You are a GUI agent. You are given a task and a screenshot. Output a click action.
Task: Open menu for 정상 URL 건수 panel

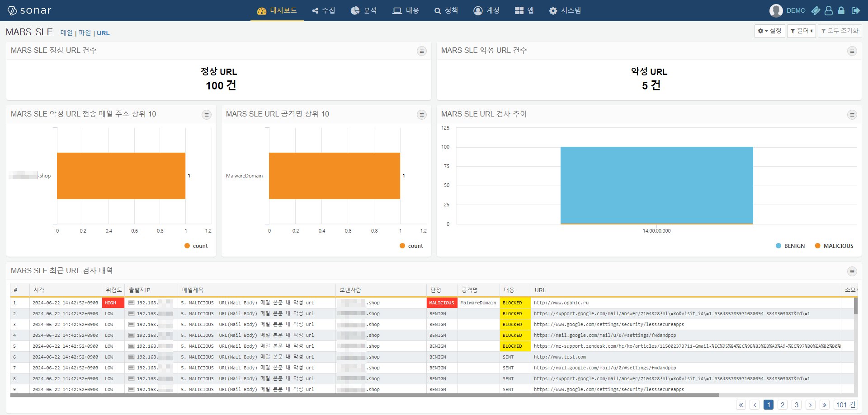click(422, 51)
